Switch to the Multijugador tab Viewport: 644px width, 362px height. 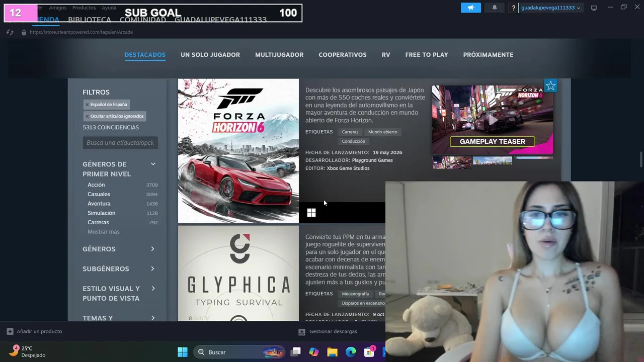pyautogui.click(x=279, y=55)
